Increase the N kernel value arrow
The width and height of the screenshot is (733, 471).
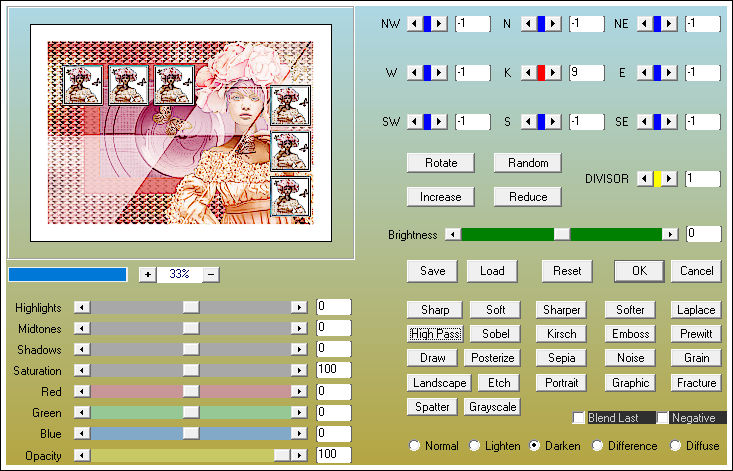(553, 23)
